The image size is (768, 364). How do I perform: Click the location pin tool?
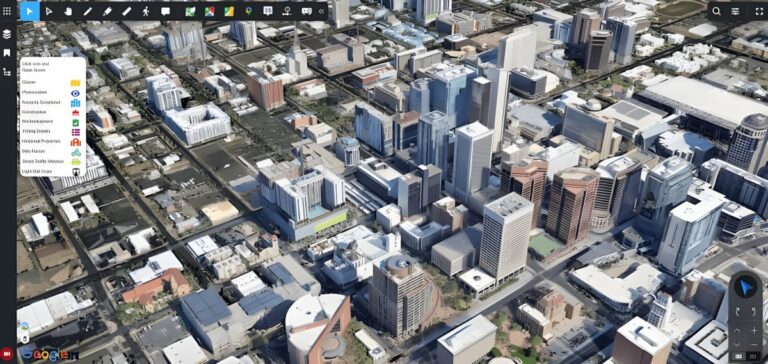(x=248, y=11)
